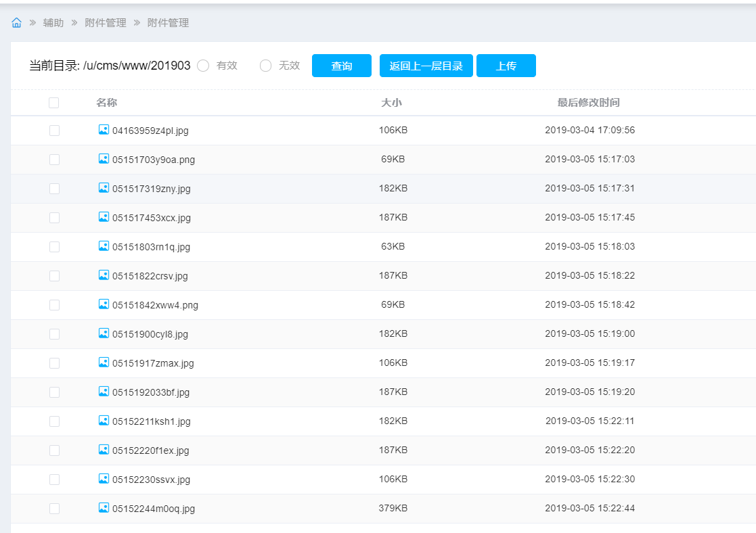Click image icon beside 05151917zmax.jpg

point(104,363)
